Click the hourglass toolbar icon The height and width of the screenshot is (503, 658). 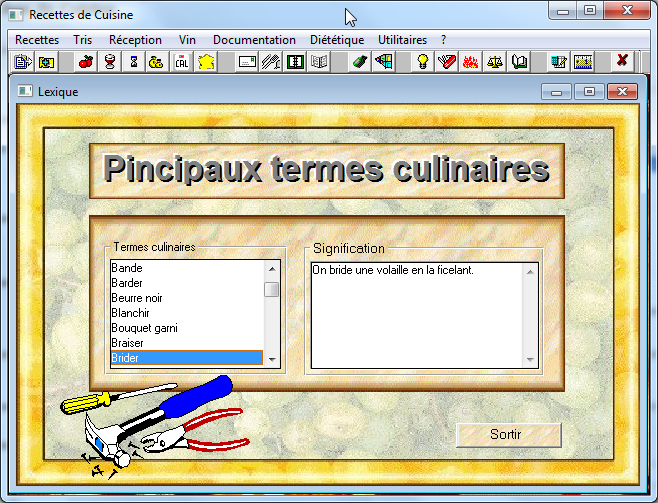[x=134, y=62]
